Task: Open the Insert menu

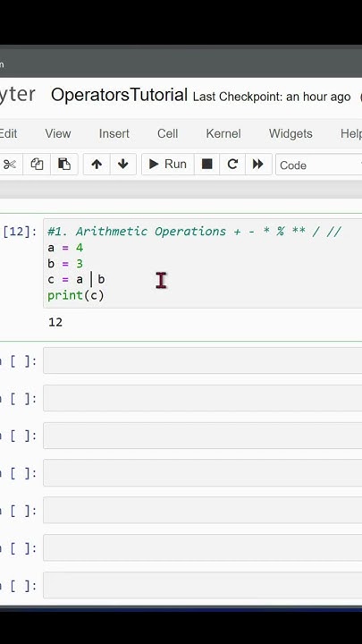Action: pos(114,133)
